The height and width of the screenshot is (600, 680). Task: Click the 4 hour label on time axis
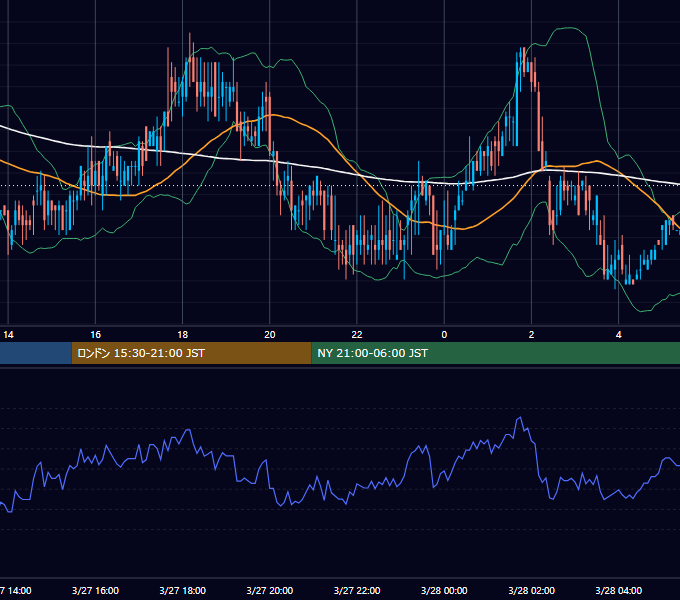coord(618,335)
